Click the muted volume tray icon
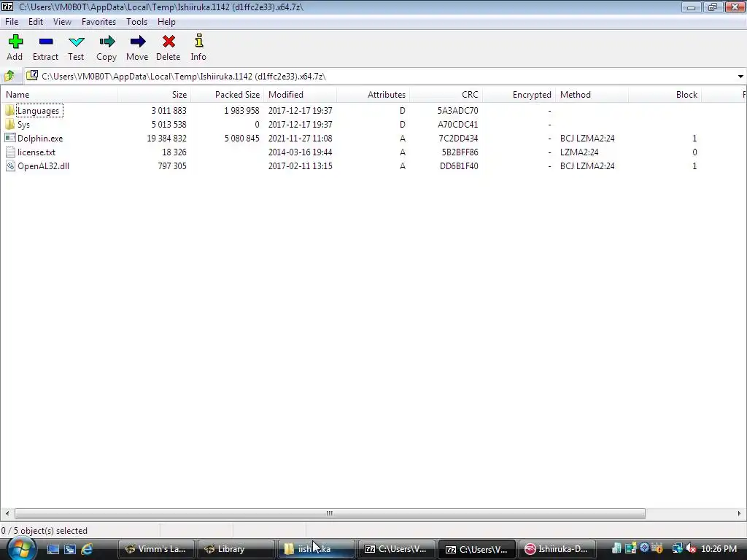747x560 pixels. pos(691,548)
